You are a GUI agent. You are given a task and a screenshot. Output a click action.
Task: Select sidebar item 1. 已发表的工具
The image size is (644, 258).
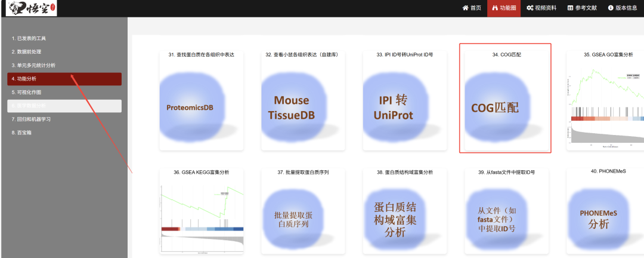tap(64, 38)
